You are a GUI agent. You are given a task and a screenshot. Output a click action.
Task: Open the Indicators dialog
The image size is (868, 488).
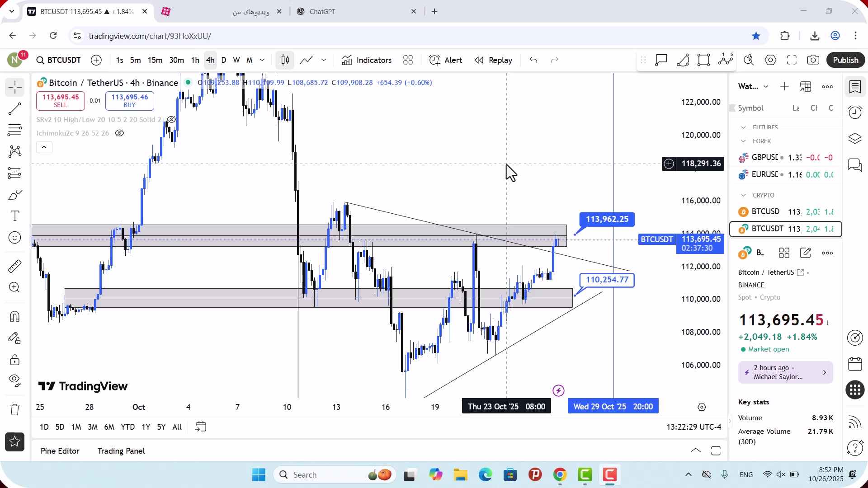point(367,60)
